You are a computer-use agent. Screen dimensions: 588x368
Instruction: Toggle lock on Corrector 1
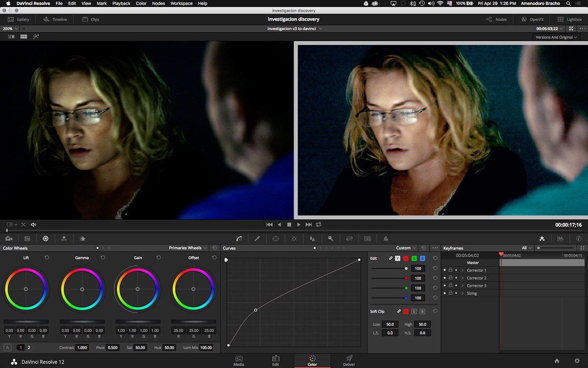pos(450,270)
